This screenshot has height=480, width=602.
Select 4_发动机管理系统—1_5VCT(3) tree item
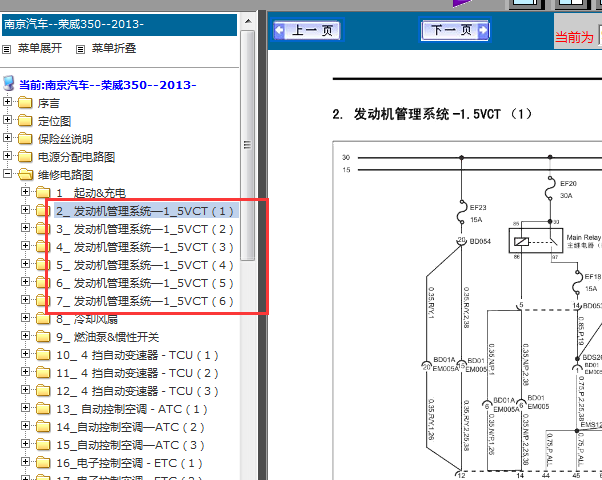point(145,247)
